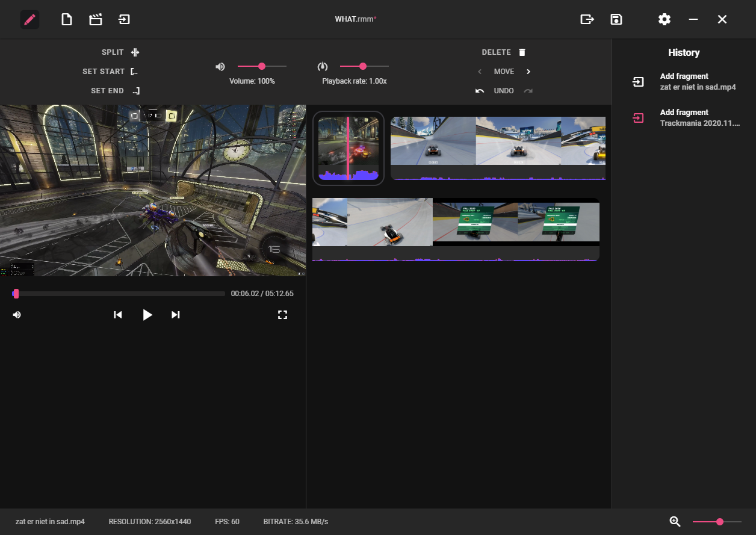
Task: Select the Rocket League fragment thumbnail
Action: point(348,148)
